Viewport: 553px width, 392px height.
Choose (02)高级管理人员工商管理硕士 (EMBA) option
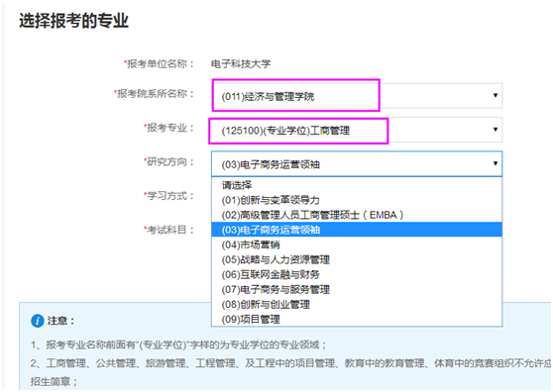(x=357, y=215)
